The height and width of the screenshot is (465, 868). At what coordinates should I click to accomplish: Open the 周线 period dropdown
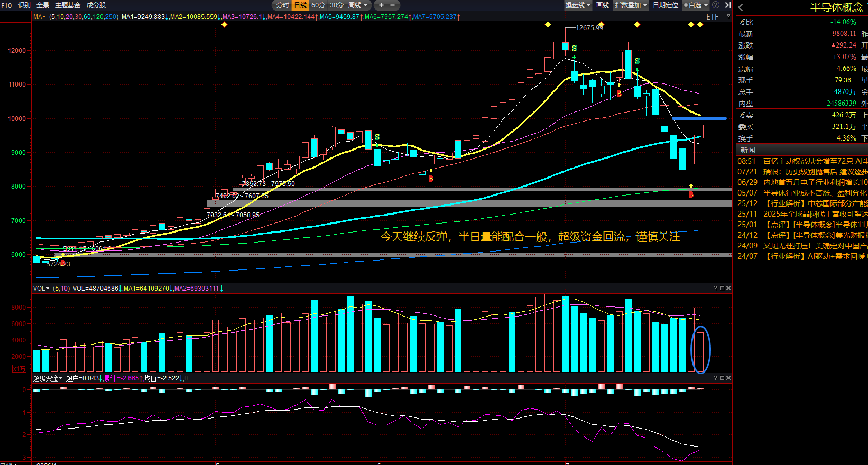358,5
